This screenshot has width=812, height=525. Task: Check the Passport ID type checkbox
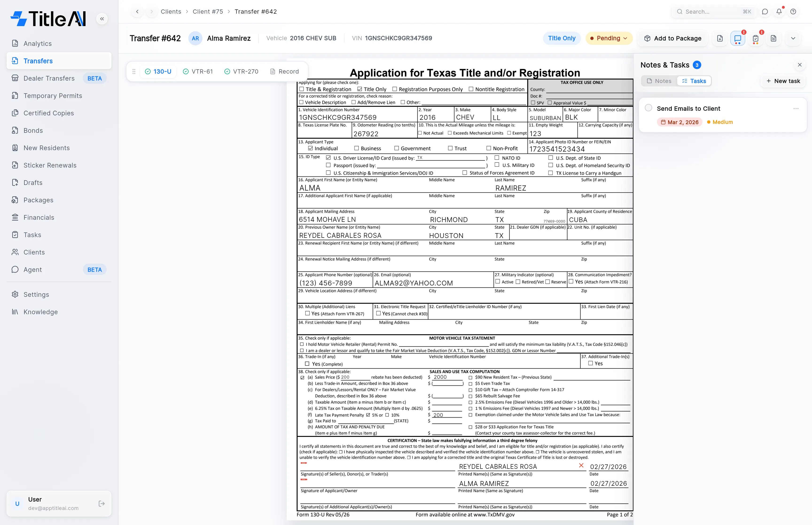(x=328, y=165)
